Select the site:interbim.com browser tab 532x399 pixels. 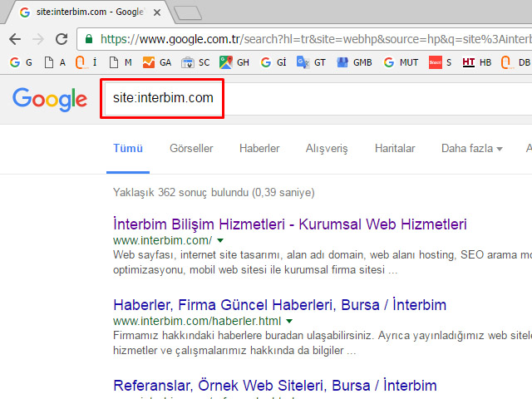(x=88, y=12)
